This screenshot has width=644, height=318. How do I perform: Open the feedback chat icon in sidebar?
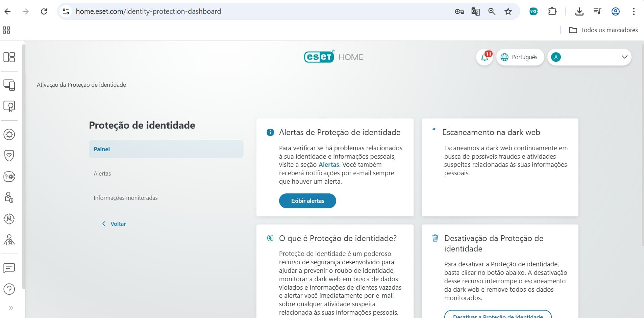[9, 268]
